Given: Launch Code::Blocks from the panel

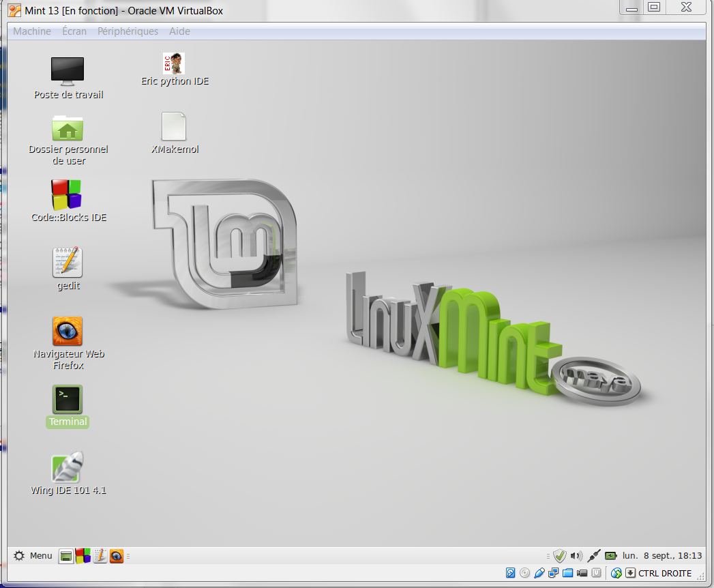Looking at the screenshot, I should pyautogui.click(x=83, y=556).
